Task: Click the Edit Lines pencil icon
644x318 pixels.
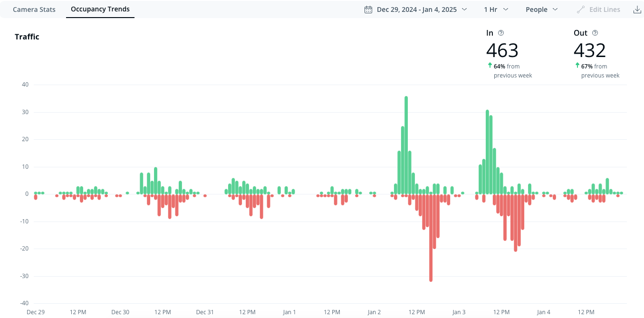Action: click(x=580, y=10)
